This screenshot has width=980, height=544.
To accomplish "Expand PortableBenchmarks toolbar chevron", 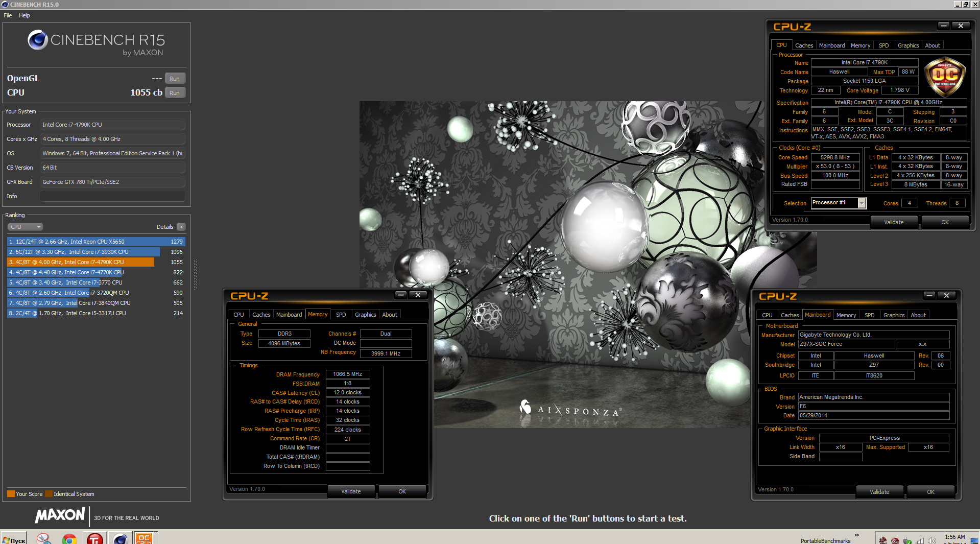I will (x=857, y=535).
